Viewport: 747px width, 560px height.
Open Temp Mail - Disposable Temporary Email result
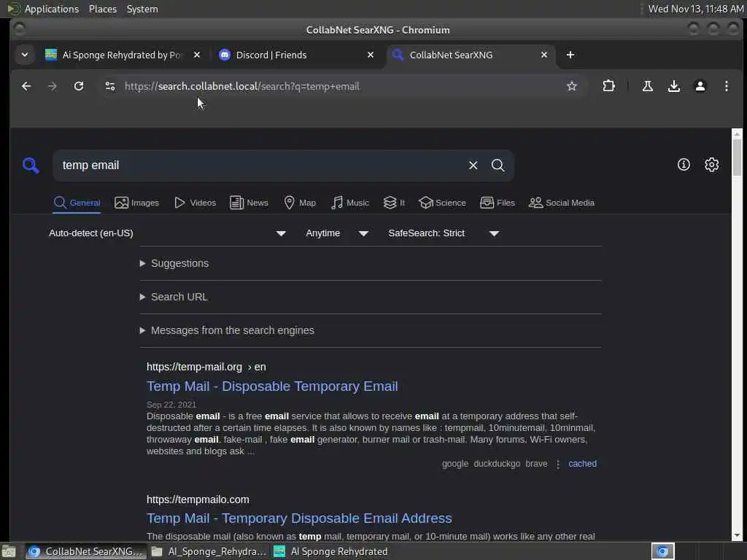point(272,386)
